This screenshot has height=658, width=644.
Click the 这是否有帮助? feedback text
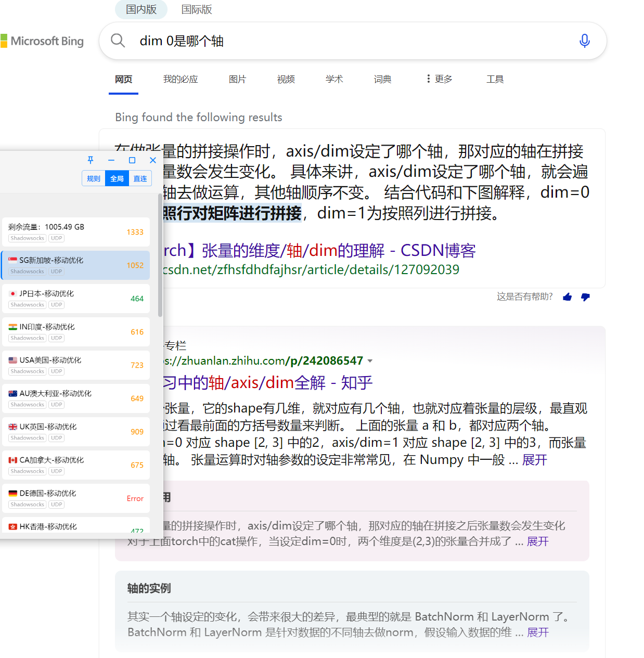coord(524,296)
